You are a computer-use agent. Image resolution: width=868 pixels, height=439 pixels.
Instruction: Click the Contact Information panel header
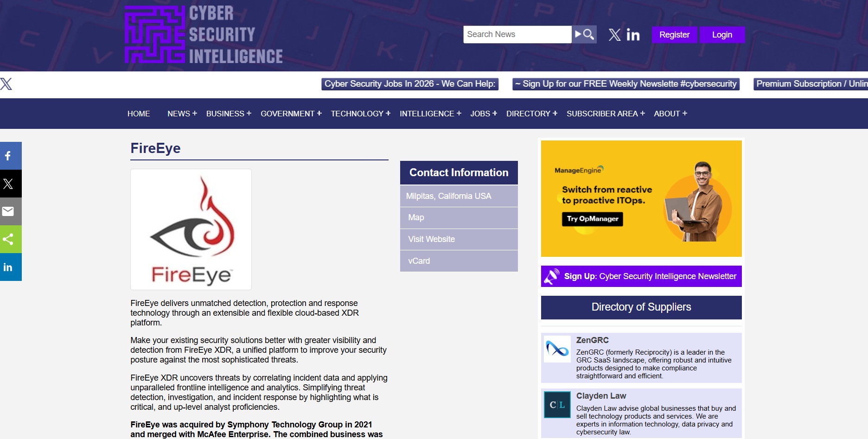click(x=459, y=172)
